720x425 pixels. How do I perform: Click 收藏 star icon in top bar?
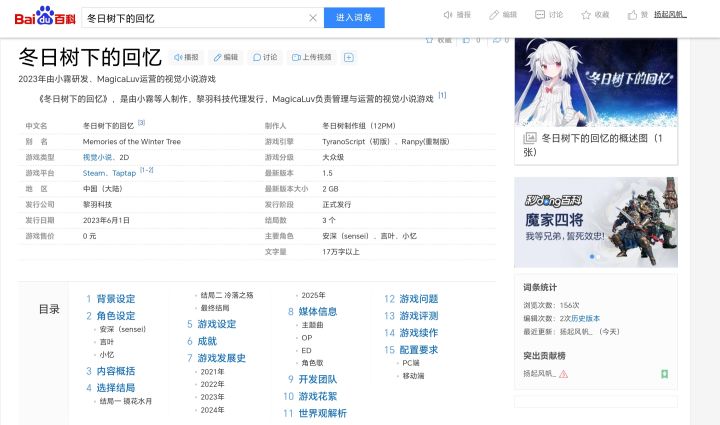click(586, 15)
